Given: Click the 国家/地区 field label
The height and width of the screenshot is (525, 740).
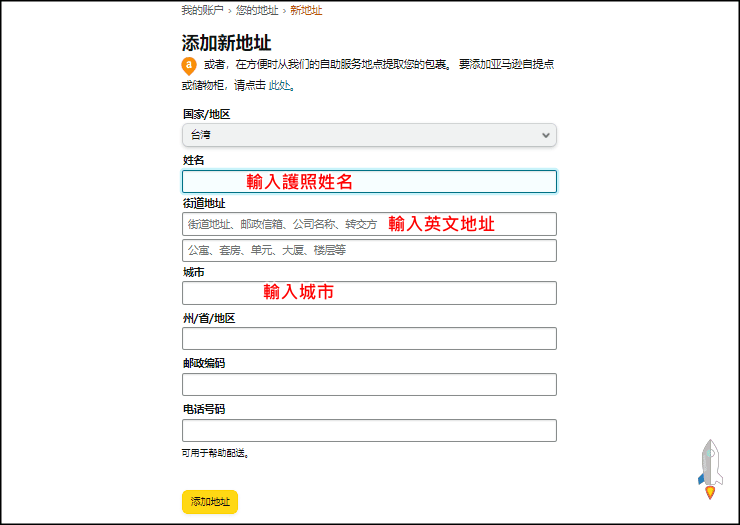Looking at the screenshot, I should [x=206, y=115].
